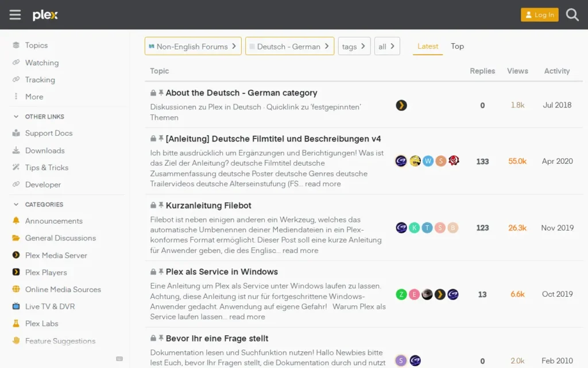Viewport: 588px width, 368px height.
Task: Expand the More sidebar menu
Action: coord(34,97)
